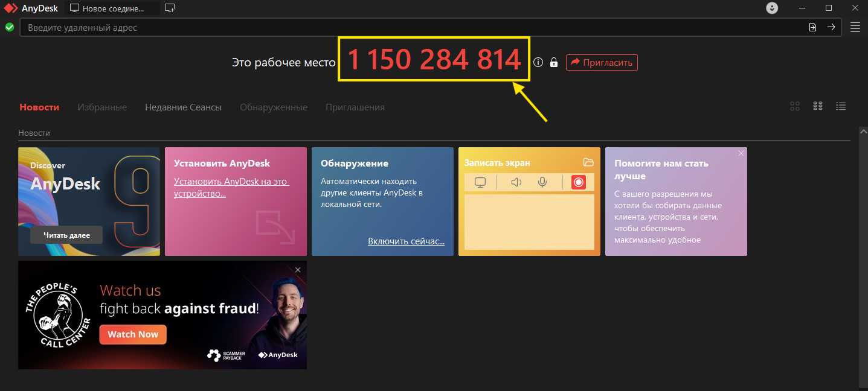This screenshot has width=868, height=391.
Task: Open the downloads arrow icon in title bar
Action: point(772,8)
